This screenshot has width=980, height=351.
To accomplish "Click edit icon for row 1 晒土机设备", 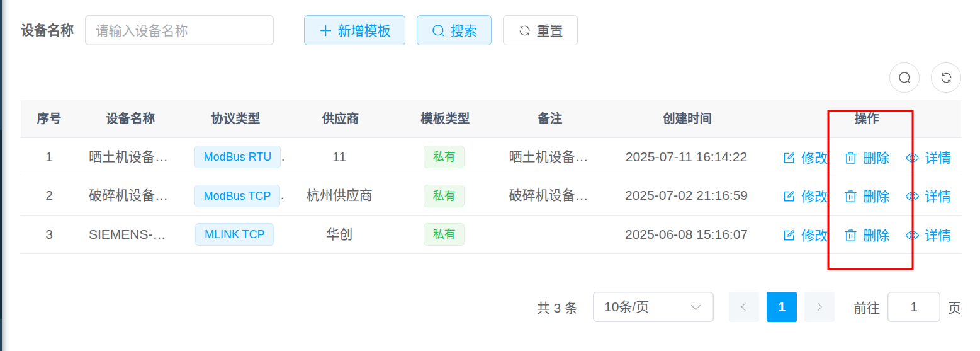I will tap(789, 158).
